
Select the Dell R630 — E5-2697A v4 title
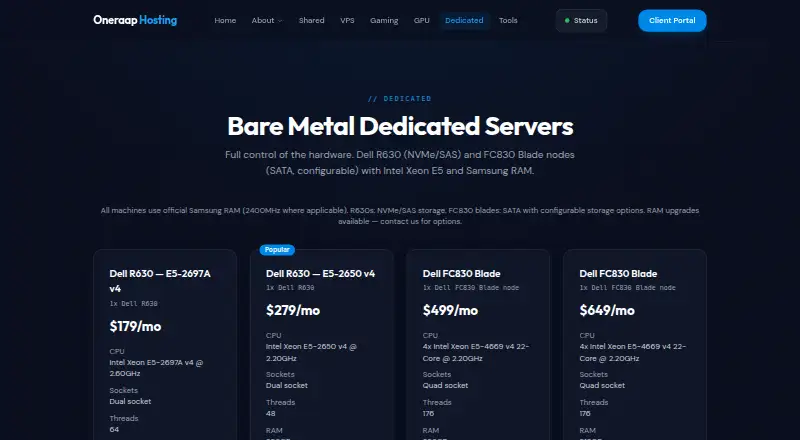[x=160, y=281]
